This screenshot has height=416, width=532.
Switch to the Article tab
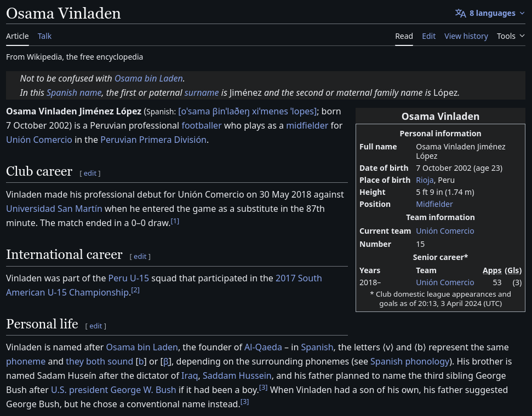(x=18, y=36)
